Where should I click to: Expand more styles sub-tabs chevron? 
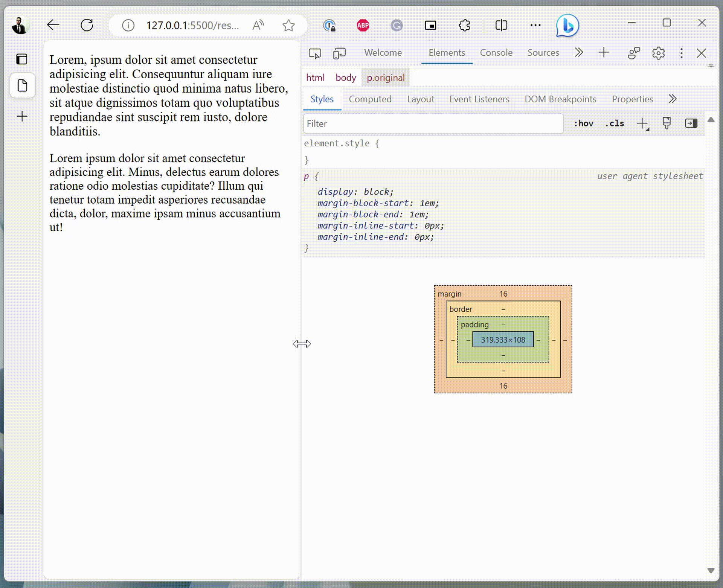click(673, 99)
